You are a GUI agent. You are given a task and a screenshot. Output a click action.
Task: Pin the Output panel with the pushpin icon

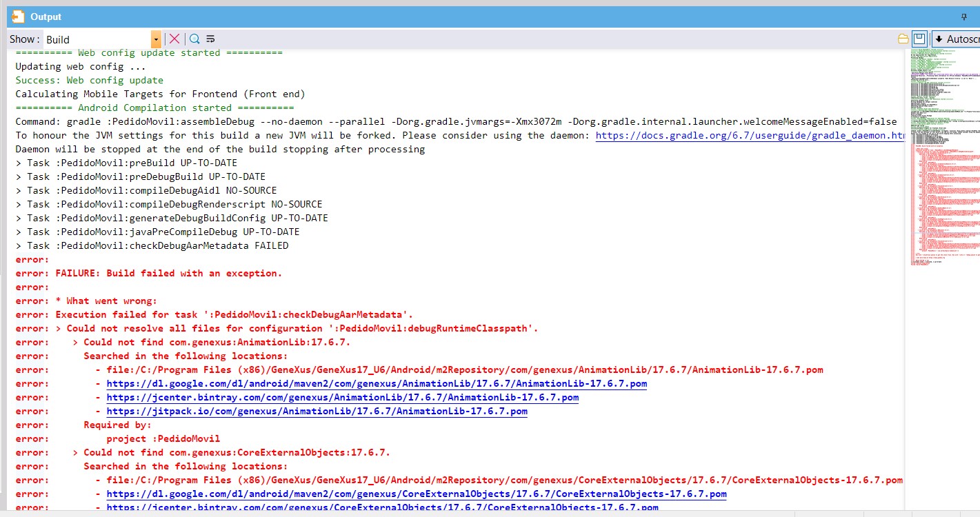[964, 17]
